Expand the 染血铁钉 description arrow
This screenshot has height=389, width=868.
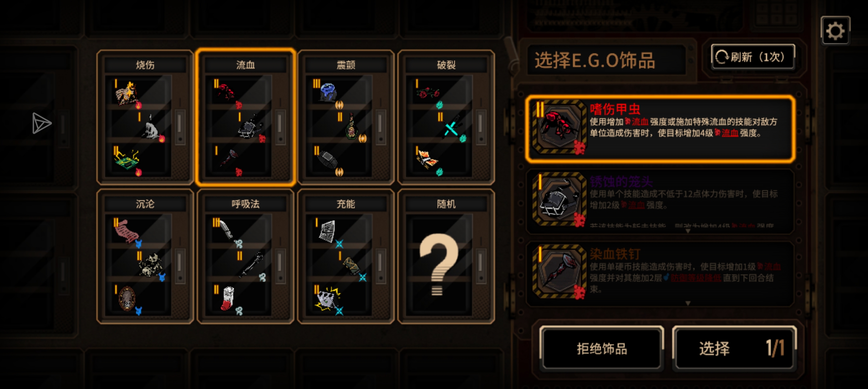click(x=688, y=303)
